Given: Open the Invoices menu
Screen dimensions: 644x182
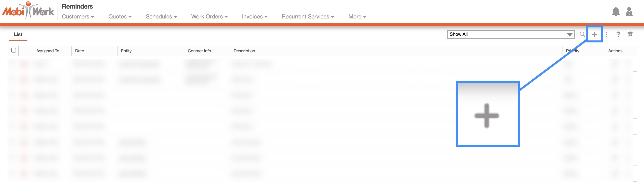Looking at the screenshot, I should click(x=254, y=16).
